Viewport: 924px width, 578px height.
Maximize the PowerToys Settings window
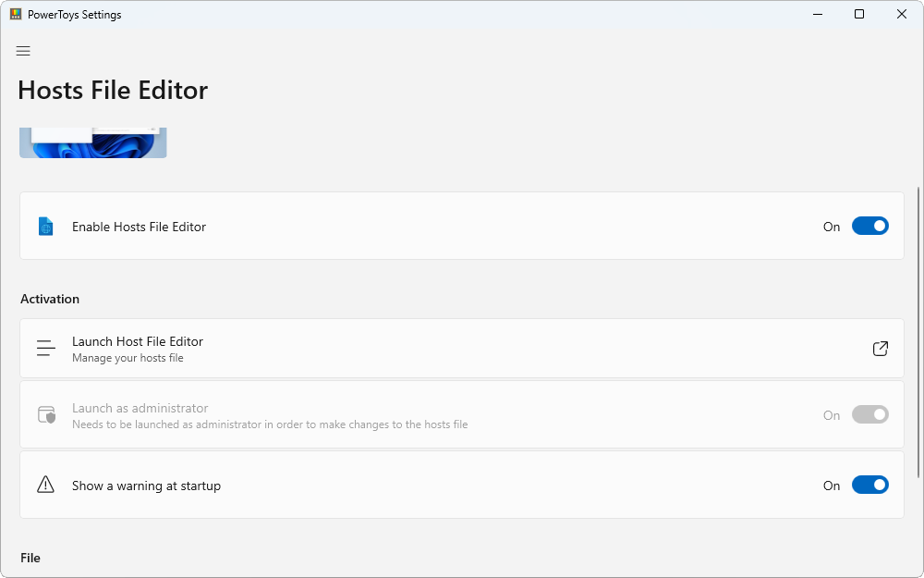coord(859,15)
